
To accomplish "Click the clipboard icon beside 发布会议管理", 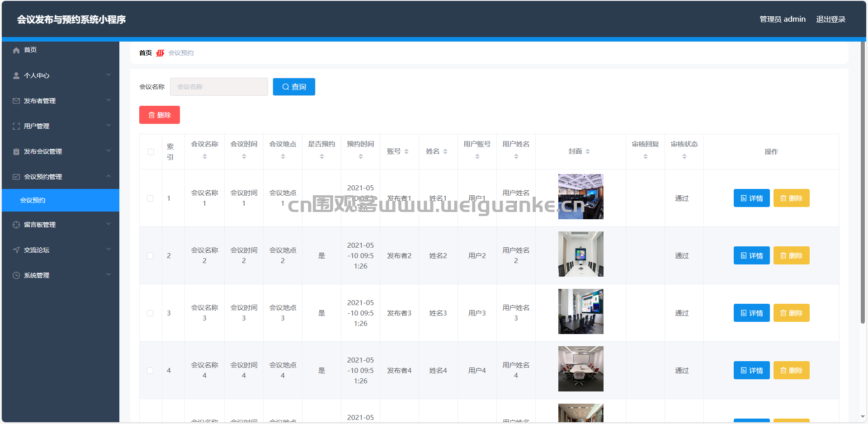I will (x=16, y=151).
